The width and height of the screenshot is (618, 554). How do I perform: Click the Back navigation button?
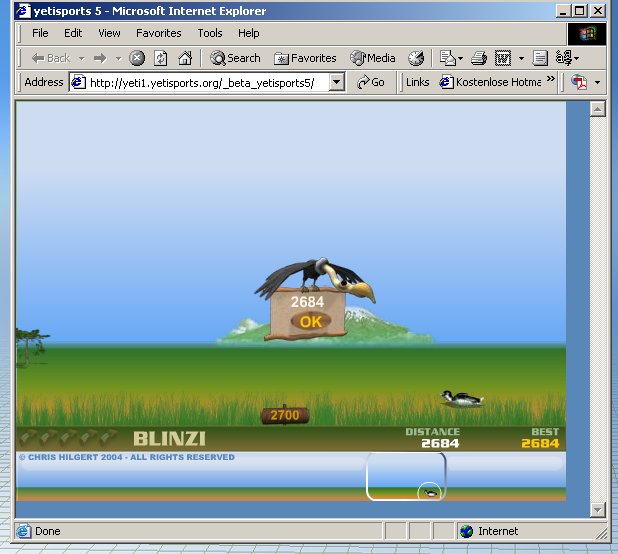[x=50, y=58]
